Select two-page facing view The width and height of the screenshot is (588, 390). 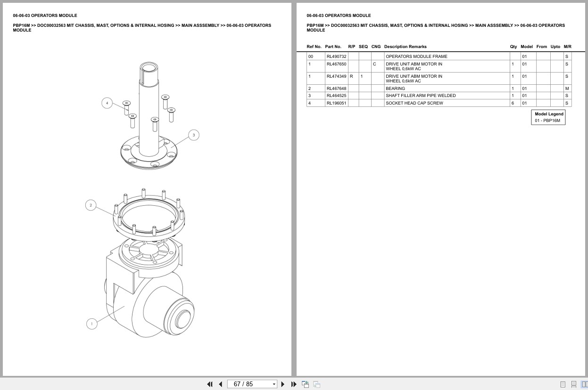coord(584,384)
